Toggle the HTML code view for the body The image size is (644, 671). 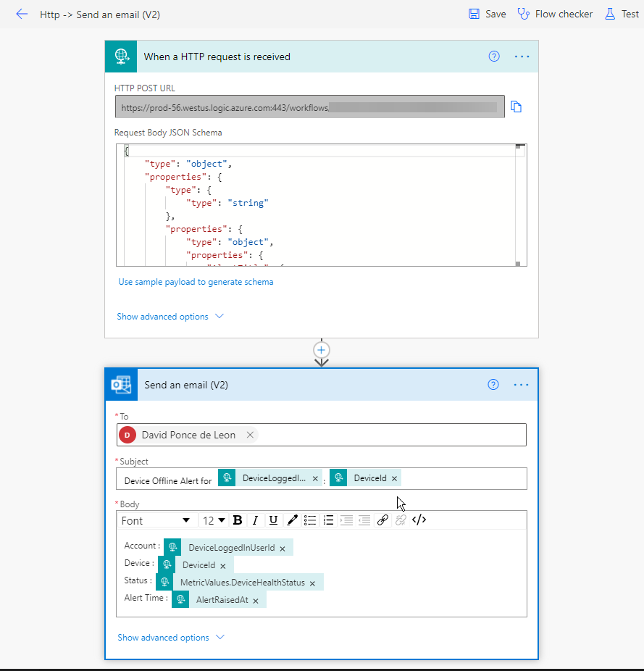tap(419, 520)
